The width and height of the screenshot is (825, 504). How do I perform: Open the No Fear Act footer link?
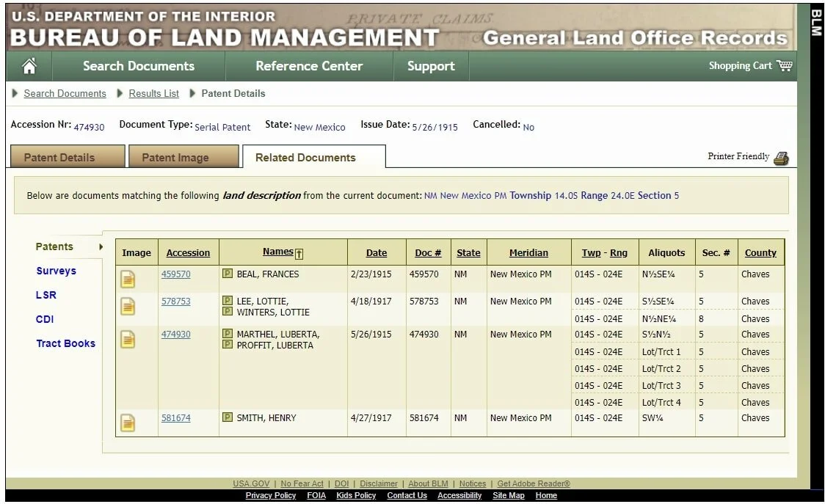tap(302, 483)
